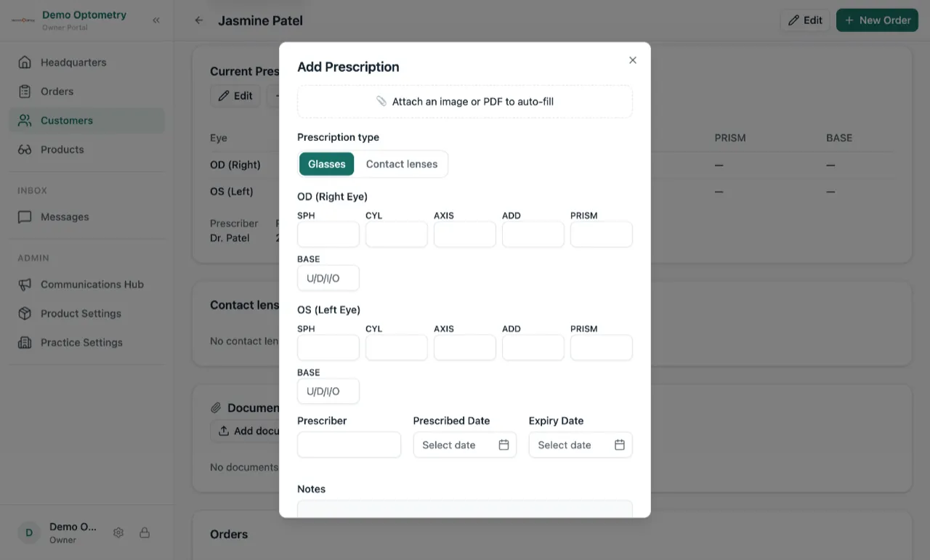Open the Expiry Date picker
Image resolution: width=930 pixels, height=560 pixels.
click(x=581, y=445)
